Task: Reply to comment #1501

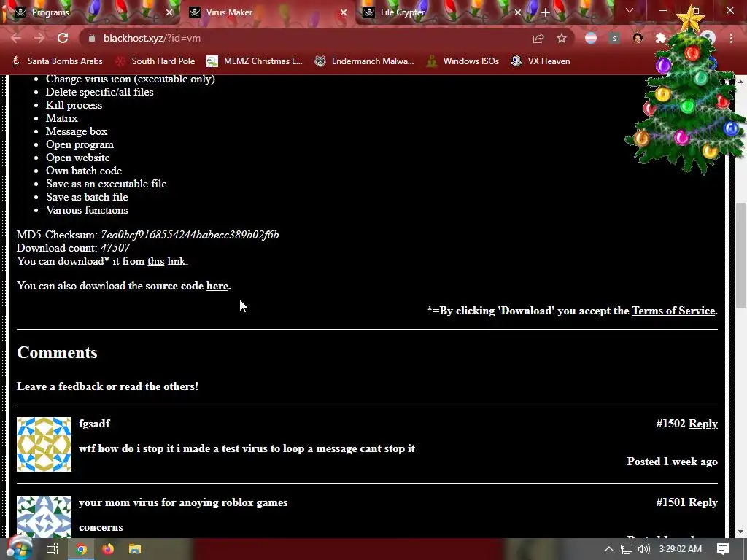Action: (x=703, y=502)
